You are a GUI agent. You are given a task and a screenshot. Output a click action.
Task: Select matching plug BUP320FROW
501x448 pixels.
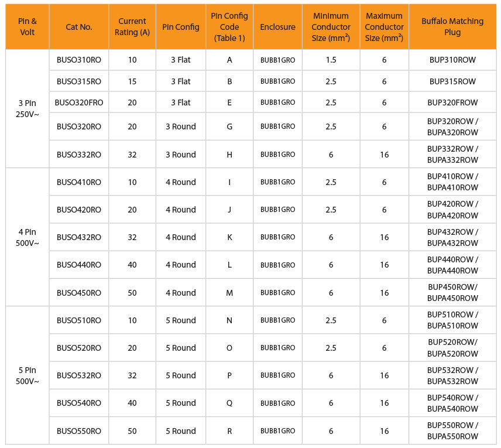(452, 102)
